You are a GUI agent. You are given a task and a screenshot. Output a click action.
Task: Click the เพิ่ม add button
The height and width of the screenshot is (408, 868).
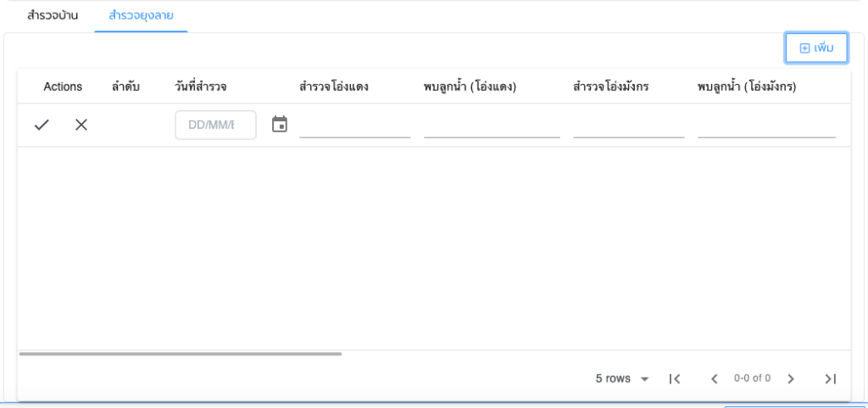[816, 48]
